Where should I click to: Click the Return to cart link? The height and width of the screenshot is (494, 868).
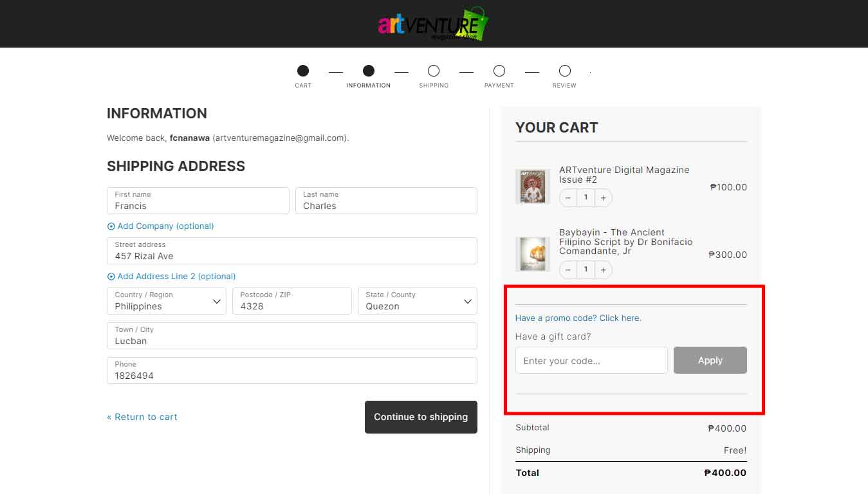coord(142,417)
